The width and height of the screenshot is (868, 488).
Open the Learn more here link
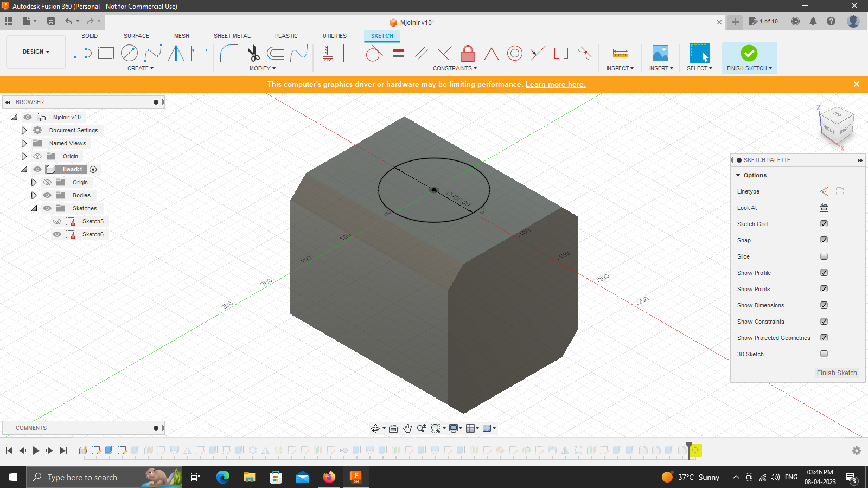[555, 84]
